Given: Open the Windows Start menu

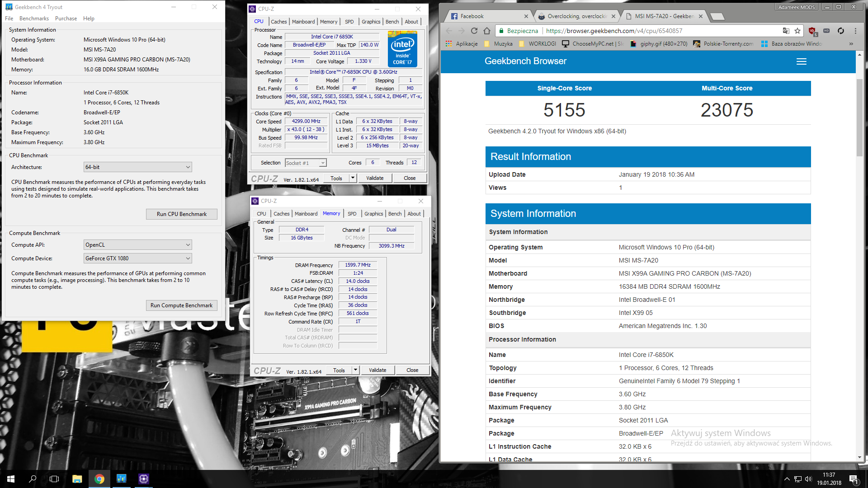Looking at the screenshot, I should pyautogui.click(x=11, y=479).
